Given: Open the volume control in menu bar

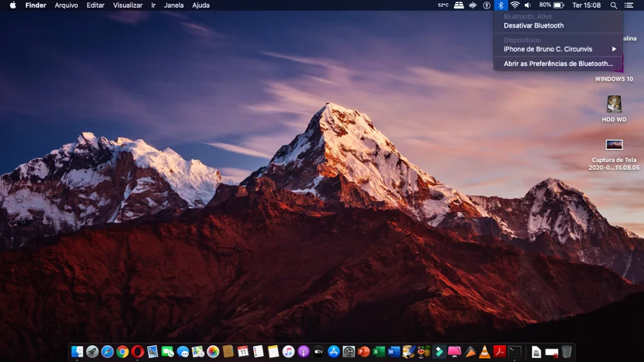Looking at the screenshot, I should click(x=528, y=5).
